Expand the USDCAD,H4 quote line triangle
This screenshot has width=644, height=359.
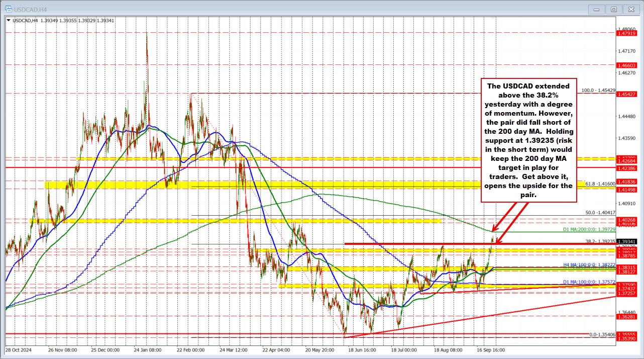[7, 19]
